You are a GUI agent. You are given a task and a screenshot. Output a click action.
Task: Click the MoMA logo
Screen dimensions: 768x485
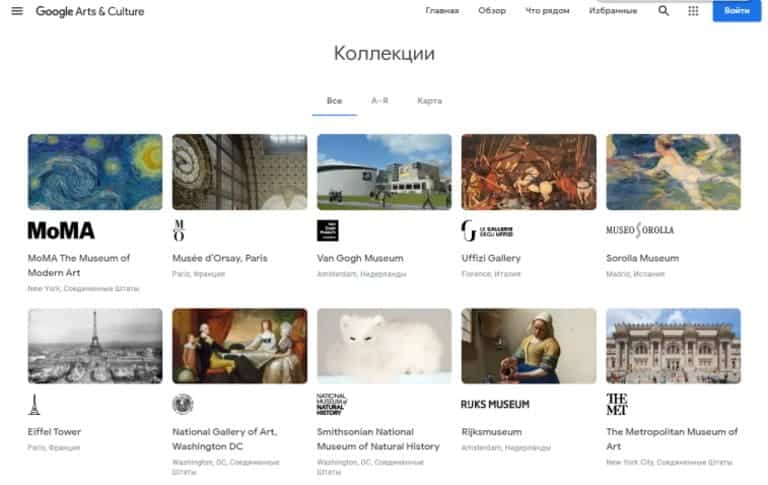click(x=61, y=231)
